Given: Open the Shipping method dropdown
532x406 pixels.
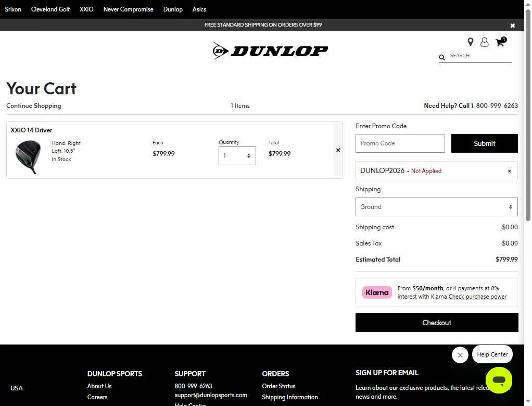Looking at the screenshot, I should [437, 207].
